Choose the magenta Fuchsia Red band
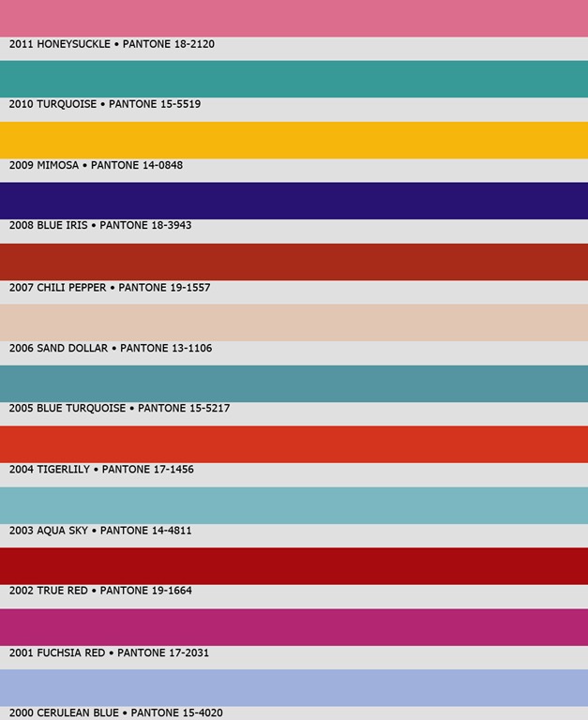588x720 pixels. point(294,627)
